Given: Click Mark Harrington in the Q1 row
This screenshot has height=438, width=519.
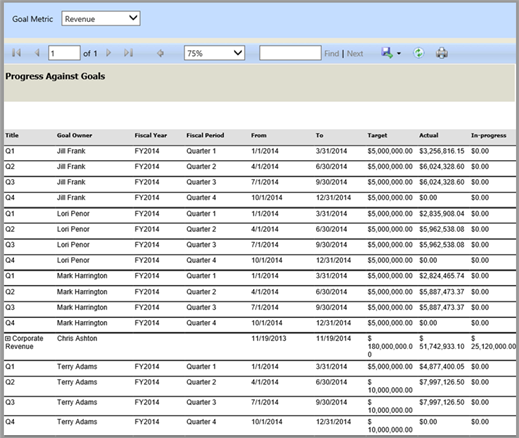Looking at the screenshot, I should 82,276.
